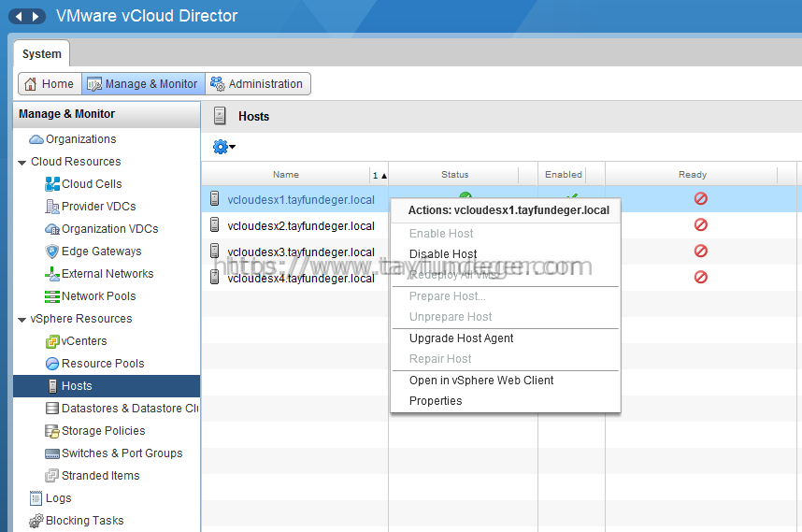802x532 pixels.
Task: Click the Hosts panel header icon
Action: pos(220,116)
